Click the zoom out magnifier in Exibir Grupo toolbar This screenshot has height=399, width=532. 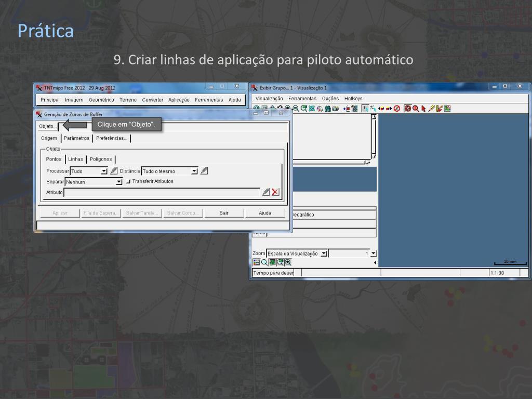tap(296, 109)
